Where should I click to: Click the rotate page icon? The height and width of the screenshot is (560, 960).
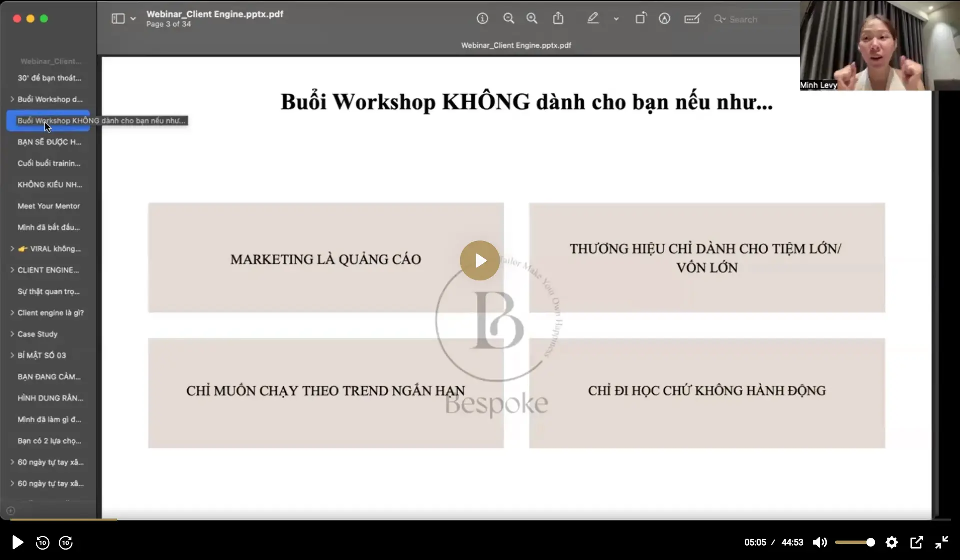point(640,19)
